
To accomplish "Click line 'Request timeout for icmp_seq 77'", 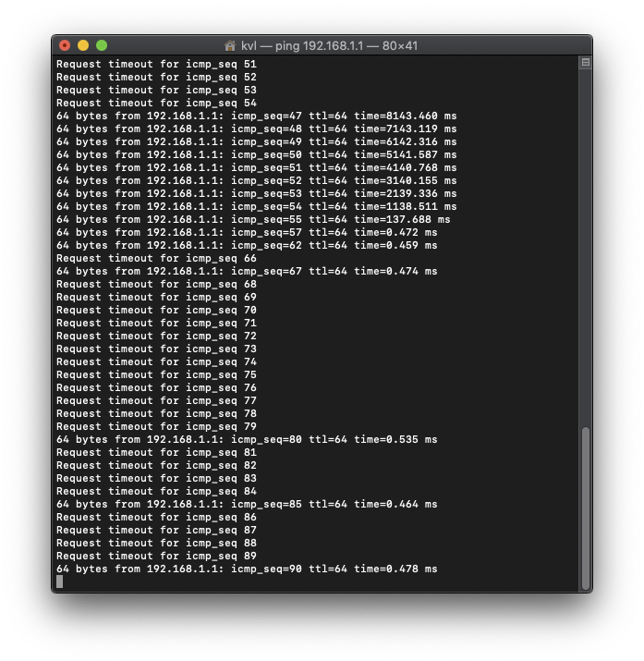I will tap(156, 400).
